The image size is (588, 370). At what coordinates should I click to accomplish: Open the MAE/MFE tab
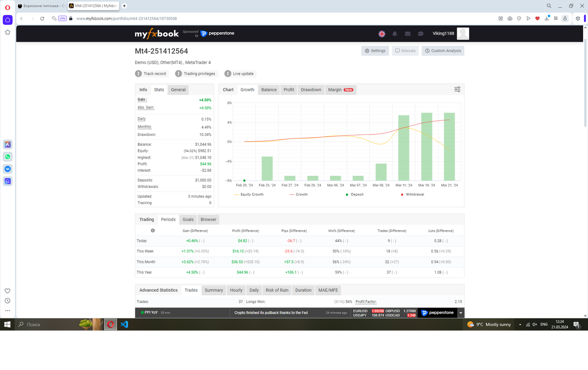click(x=328, y=290)
